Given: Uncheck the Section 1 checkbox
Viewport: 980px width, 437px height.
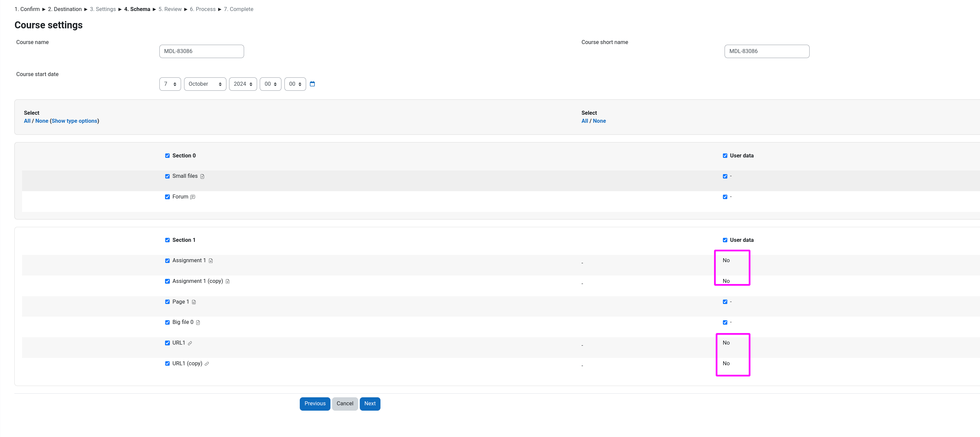Looking at the screenshot, I should click(x=167, y=240).
